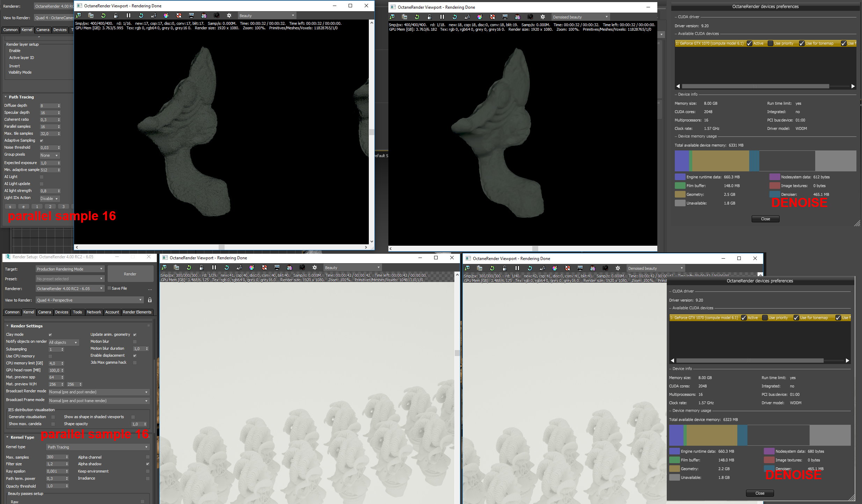Screen dimensions: 862x504
Task: Click the white balance color picker icon in the white-statues Beauty viewport
Action: point(252,268)
